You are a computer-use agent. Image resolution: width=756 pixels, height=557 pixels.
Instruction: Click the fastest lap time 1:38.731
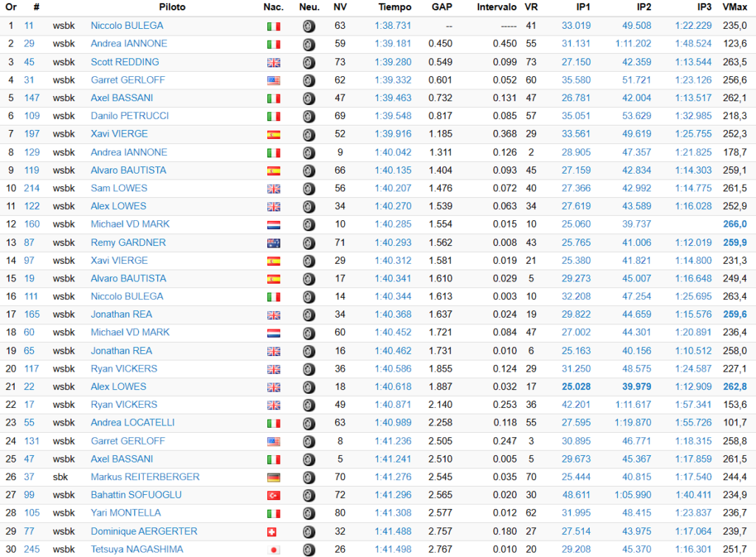click(394, 25)
